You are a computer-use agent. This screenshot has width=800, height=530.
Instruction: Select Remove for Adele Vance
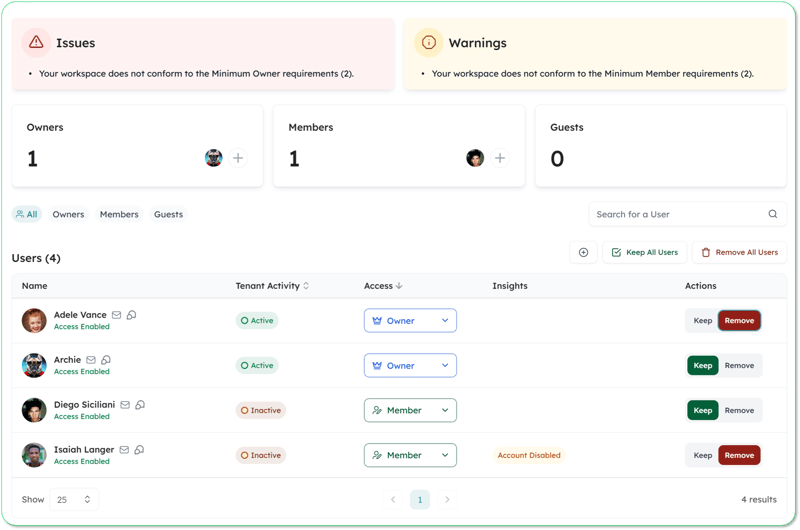tap(739, 320)
